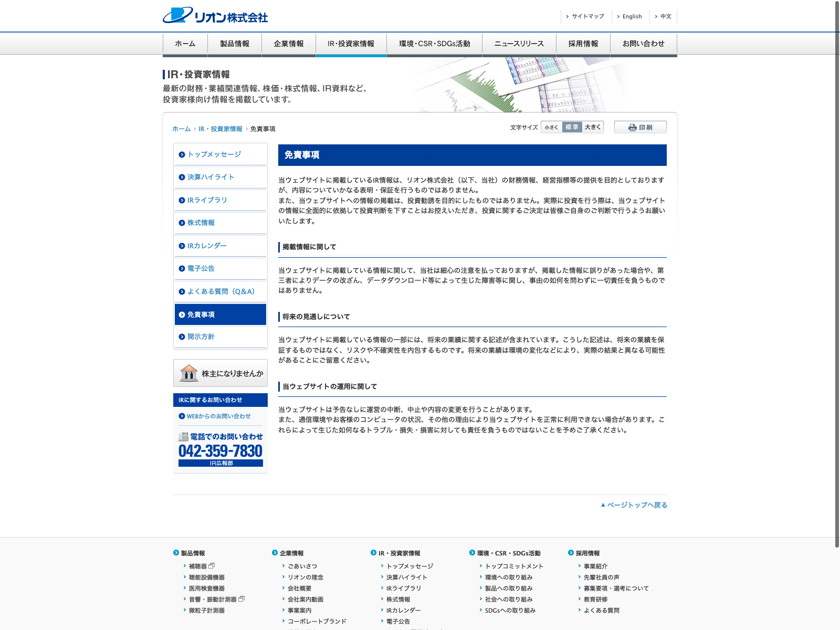This screenshot has width=840, height=630.
Task: Go to WEBからのお問い合わせ link
Action: (219, 416)
